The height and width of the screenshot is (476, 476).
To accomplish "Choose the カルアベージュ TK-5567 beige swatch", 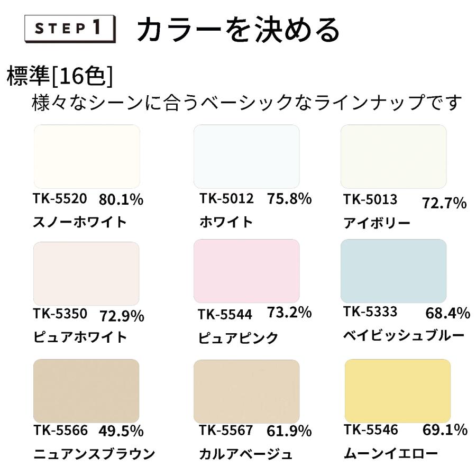I will pos(246,391).
